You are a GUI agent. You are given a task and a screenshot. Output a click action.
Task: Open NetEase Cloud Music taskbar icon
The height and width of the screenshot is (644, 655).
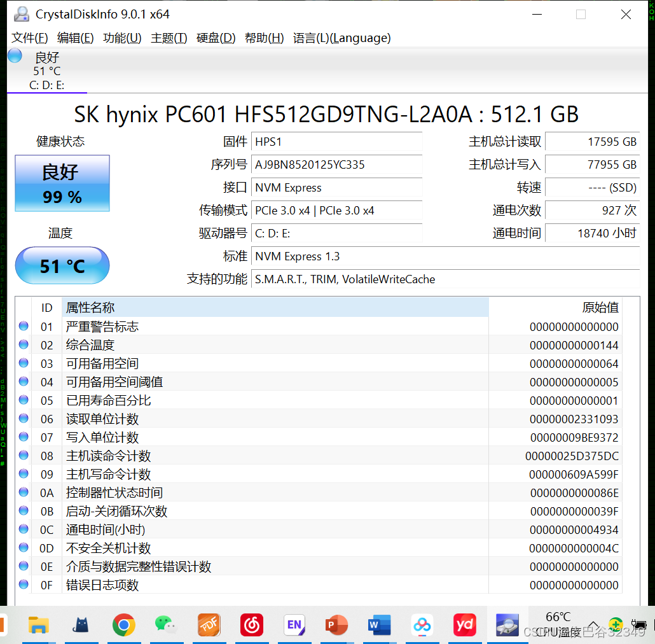(x=252, y=625)
